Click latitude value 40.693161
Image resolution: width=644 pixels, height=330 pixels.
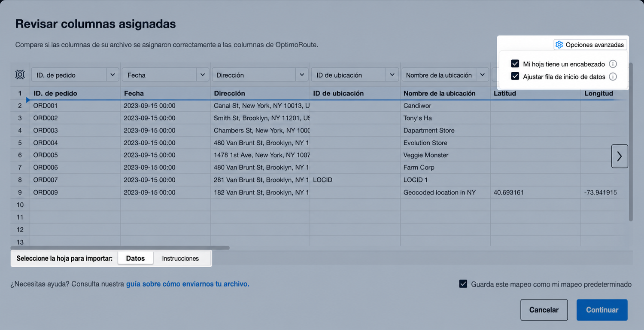pyautogui.click(x=535, y=192)
